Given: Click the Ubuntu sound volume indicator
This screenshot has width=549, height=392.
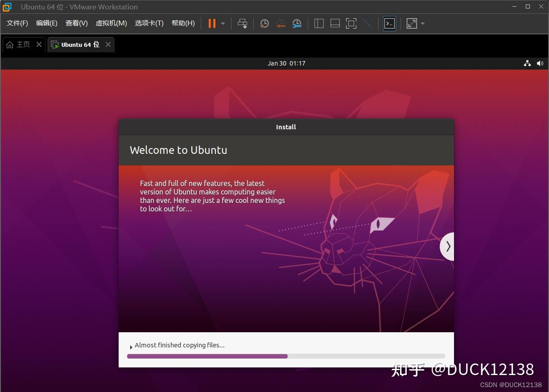Looking at the screenshot, I should (540, 63).
